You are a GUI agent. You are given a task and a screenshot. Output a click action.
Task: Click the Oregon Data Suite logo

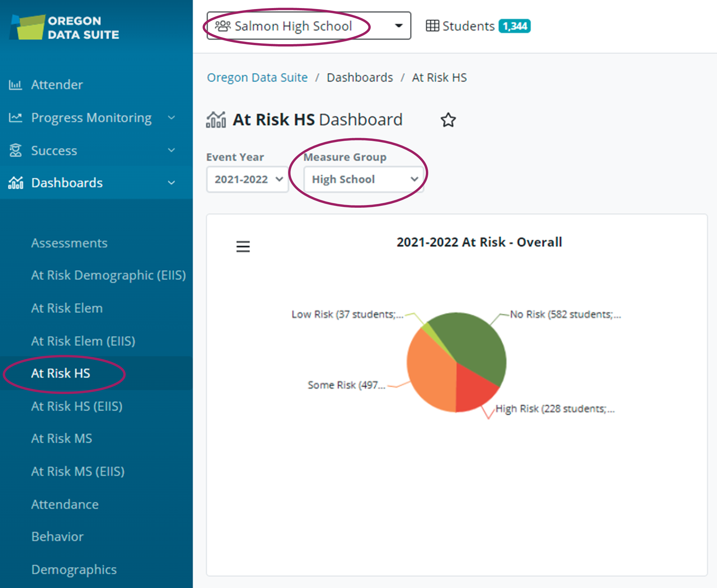click(64, 27)
